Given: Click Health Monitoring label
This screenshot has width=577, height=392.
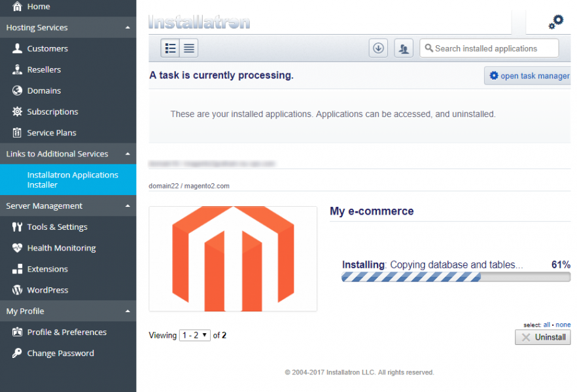Looking at the screenshot, I should (x=61, y=248).
